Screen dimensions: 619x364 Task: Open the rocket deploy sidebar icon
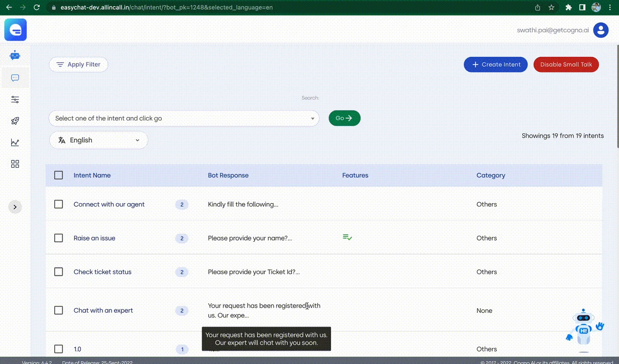[15, 121]
